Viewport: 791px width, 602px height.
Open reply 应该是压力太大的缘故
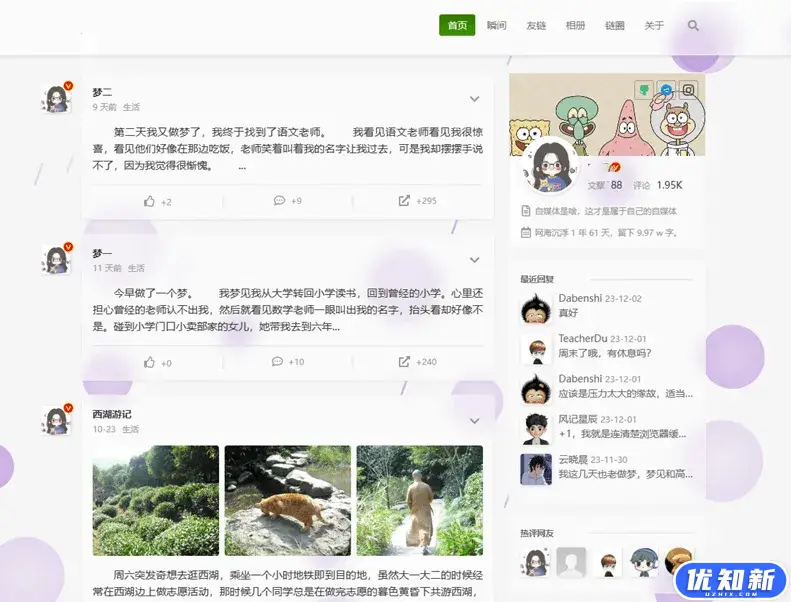click(x=626, y=394)
